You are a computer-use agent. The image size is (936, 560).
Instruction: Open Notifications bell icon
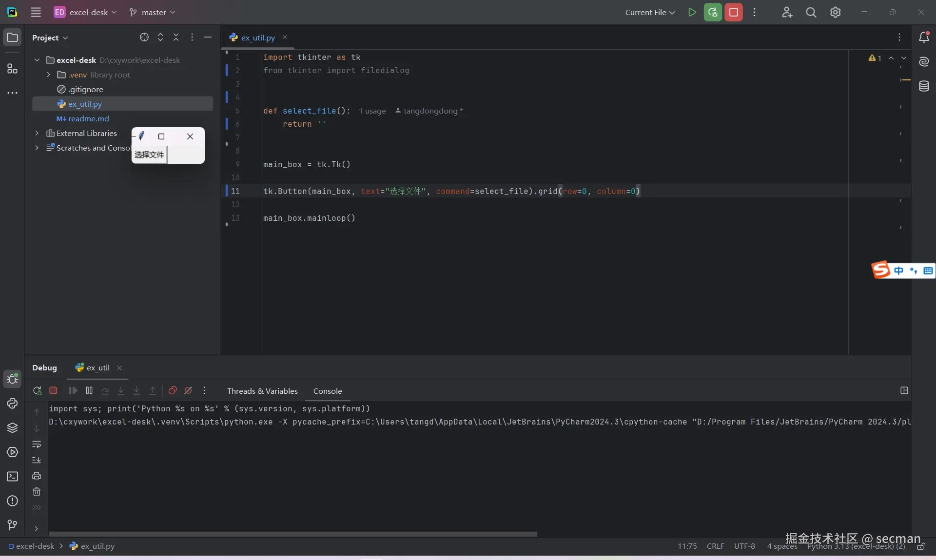point(924,38)
